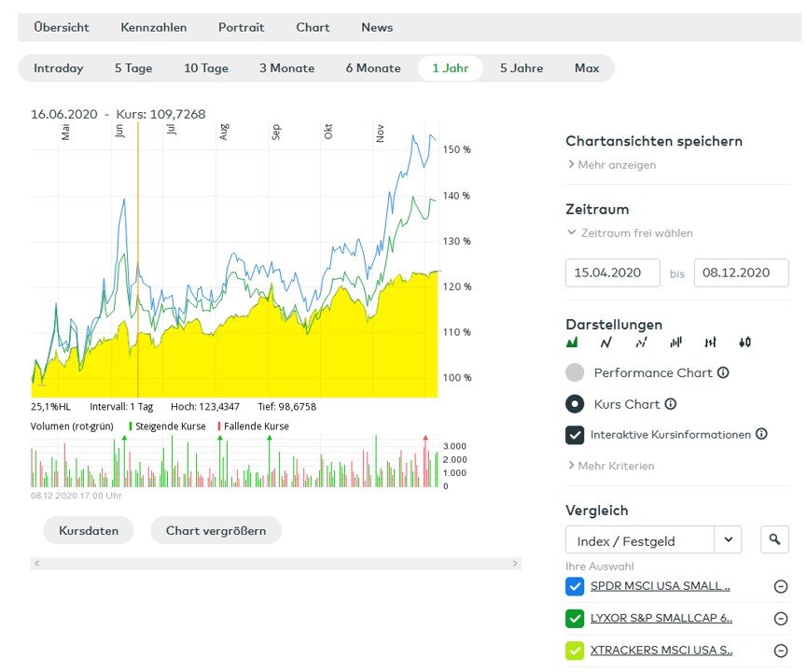Select the Performance Chart radio button

pos(576,372)
